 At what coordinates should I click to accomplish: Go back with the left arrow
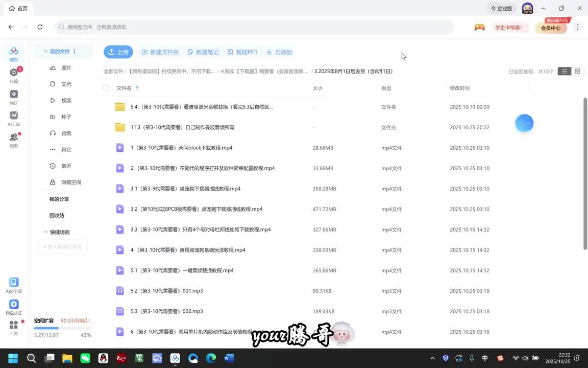pyautogui.click(x=11, y=27)
